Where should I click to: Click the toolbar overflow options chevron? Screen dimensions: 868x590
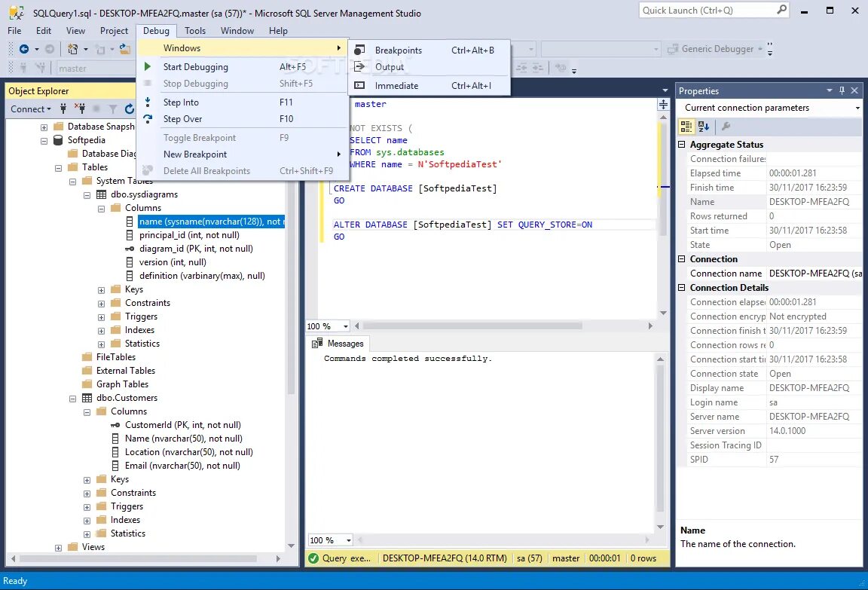pos(769,49)
